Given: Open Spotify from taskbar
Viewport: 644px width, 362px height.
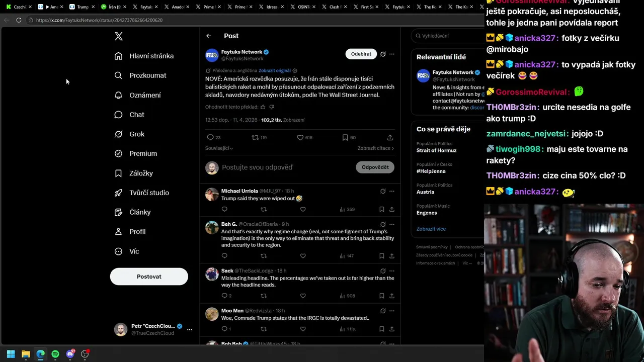Looking at the screenshot, I should coord(55,354).
